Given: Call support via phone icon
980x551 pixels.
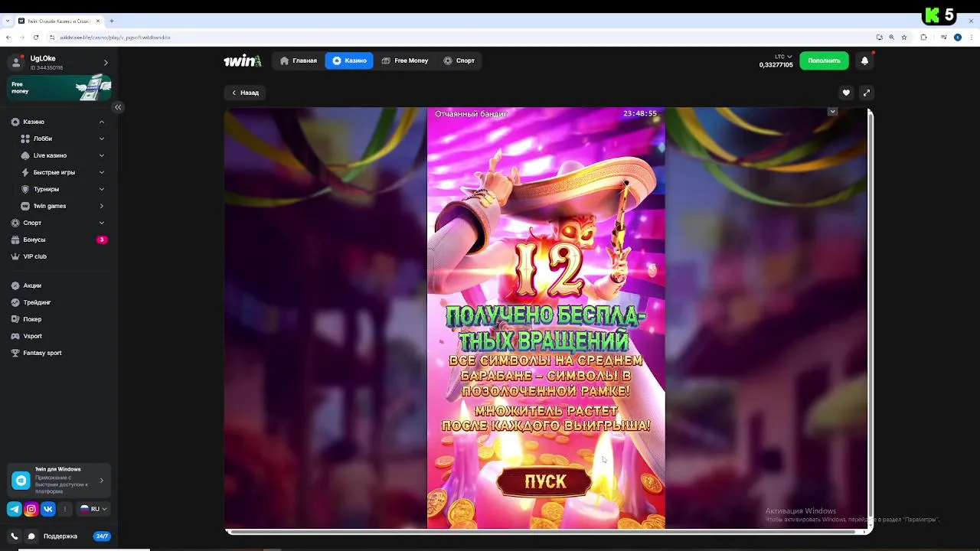Looking at the screenshot, I should [14, 536].
